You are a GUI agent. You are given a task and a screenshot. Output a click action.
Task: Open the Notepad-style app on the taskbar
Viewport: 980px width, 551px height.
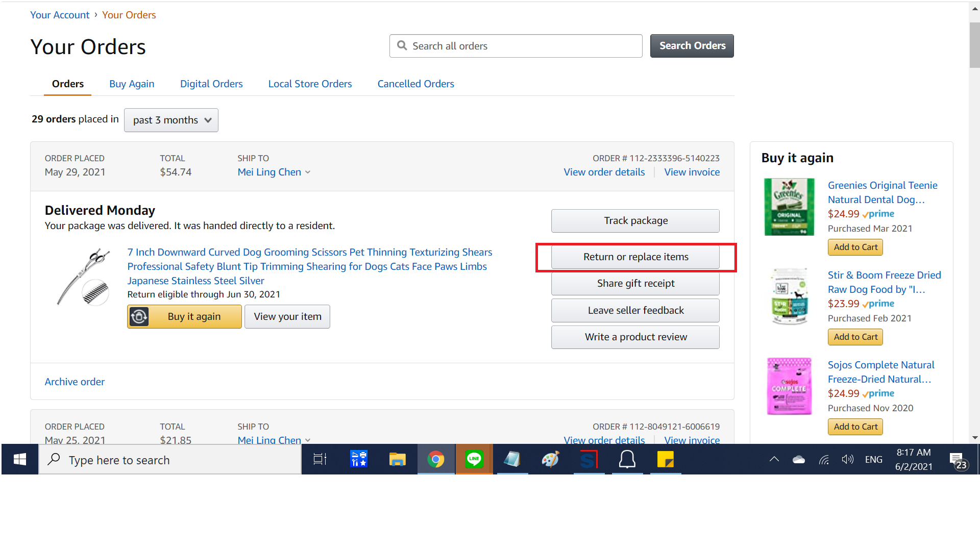pyautogui.click(x=512, y=460)
